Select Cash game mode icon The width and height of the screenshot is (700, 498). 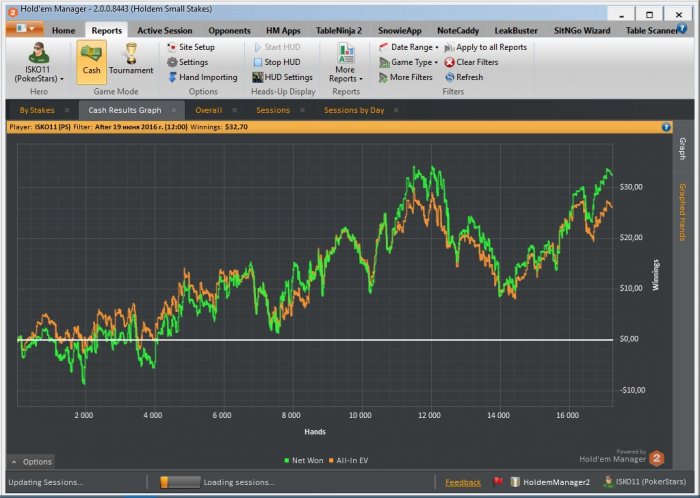[91, 54]
